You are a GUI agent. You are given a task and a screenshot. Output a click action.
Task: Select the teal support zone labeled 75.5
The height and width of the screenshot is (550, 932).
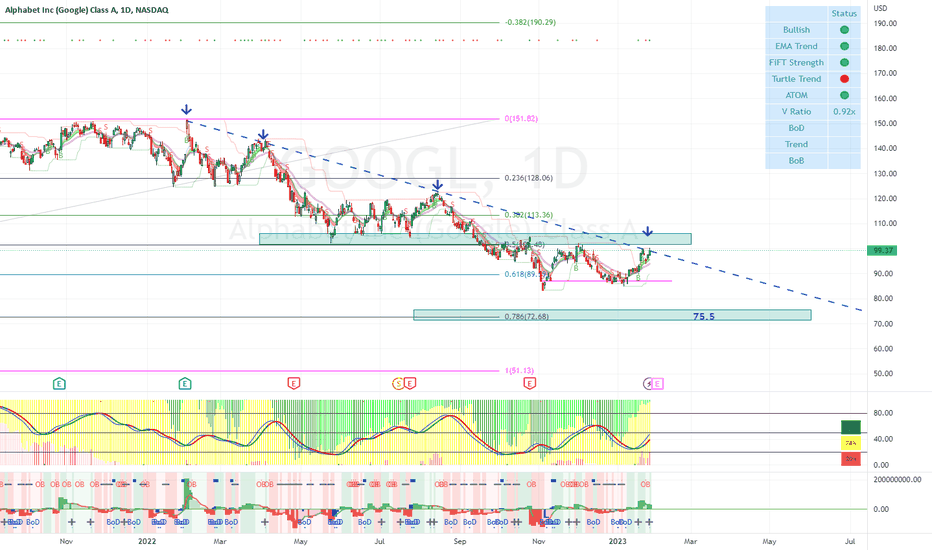612,315
